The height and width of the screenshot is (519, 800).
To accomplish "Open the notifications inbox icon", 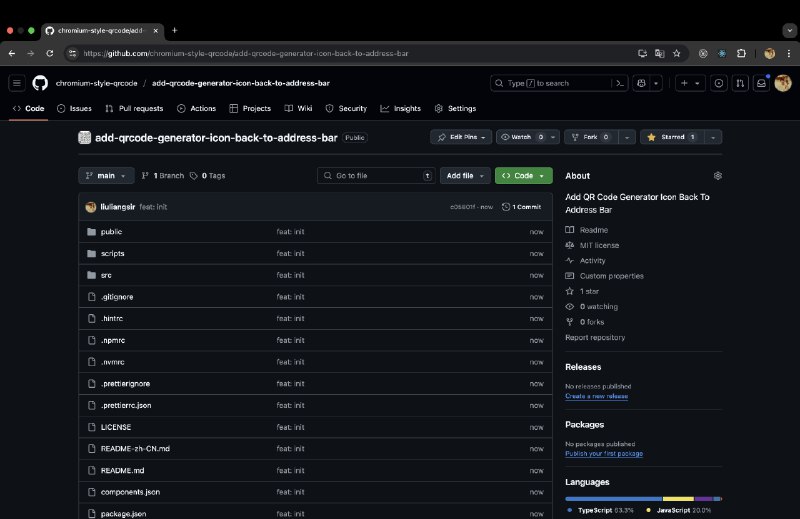I will 761,83.
